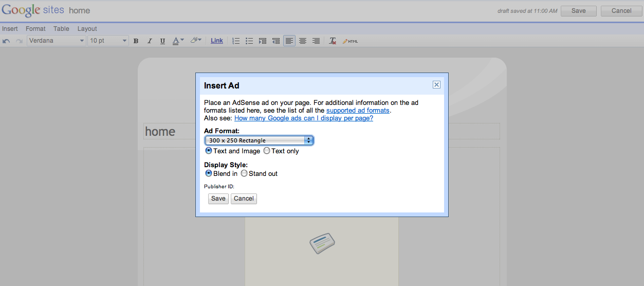Open the Insert menu

10,29
